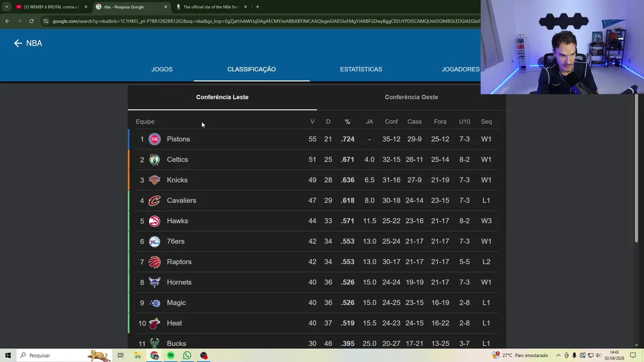Click the Pistons team logo
The image size is (644, 362).
pos(154,139)
